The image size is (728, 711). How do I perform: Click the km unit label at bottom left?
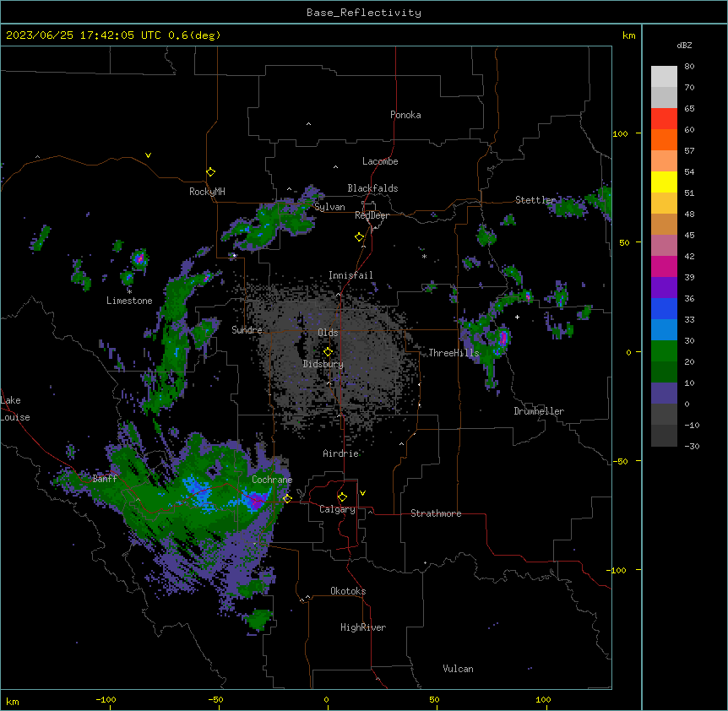[x=13, y=702]
